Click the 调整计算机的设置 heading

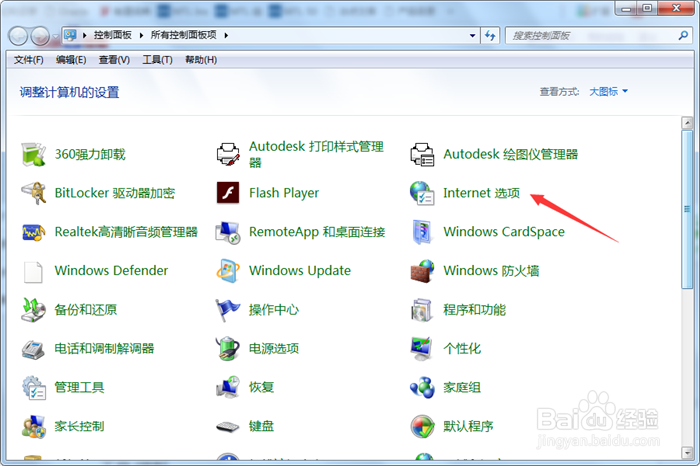[x=69, y=92]
